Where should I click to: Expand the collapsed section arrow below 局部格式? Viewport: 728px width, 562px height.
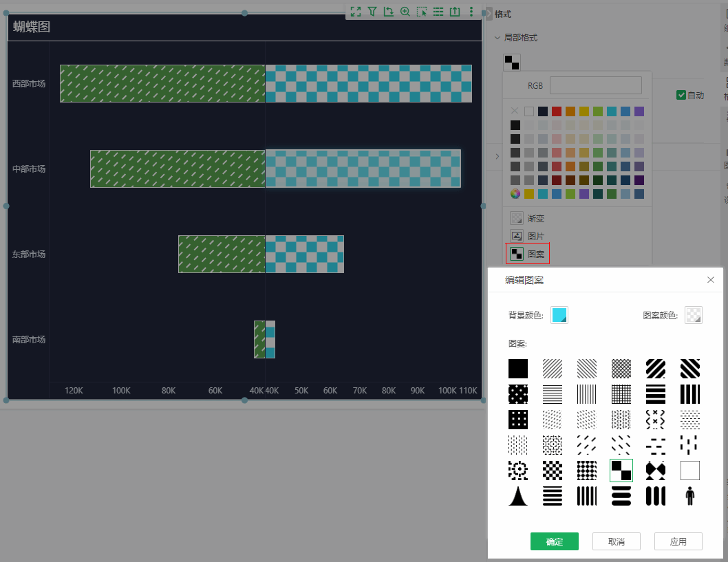(497, 156)
